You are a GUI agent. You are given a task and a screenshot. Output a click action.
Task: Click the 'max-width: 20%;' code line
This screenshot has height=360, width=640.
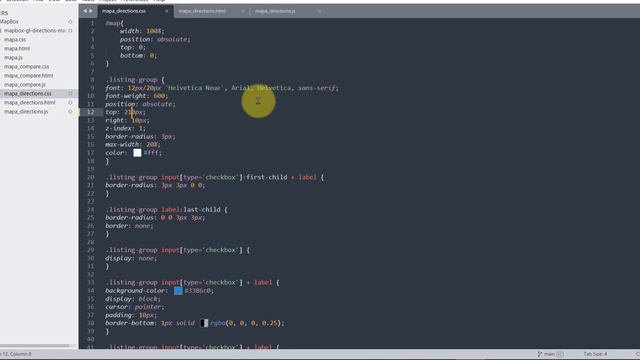tap(133, 144)
